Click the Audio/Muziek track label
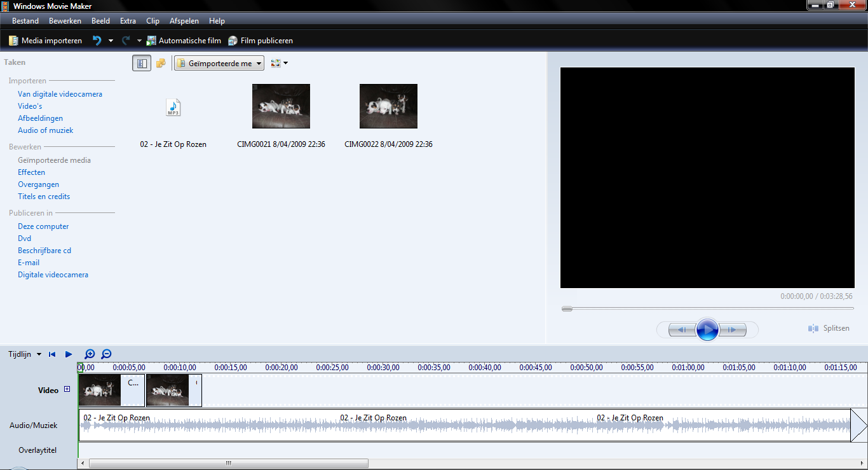 click(x=34, y=425)
